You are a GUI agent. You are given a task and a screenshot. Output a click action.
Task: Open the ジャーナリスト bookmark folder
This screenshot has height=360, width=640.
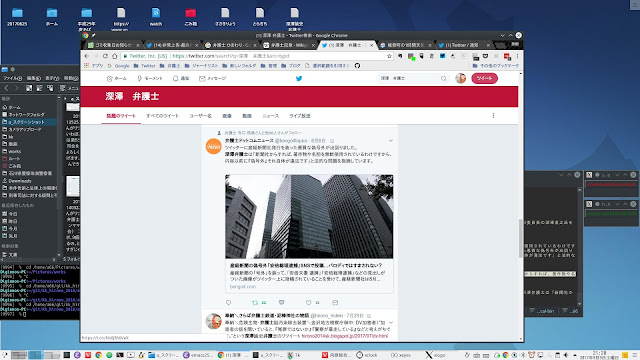[201, 66]
